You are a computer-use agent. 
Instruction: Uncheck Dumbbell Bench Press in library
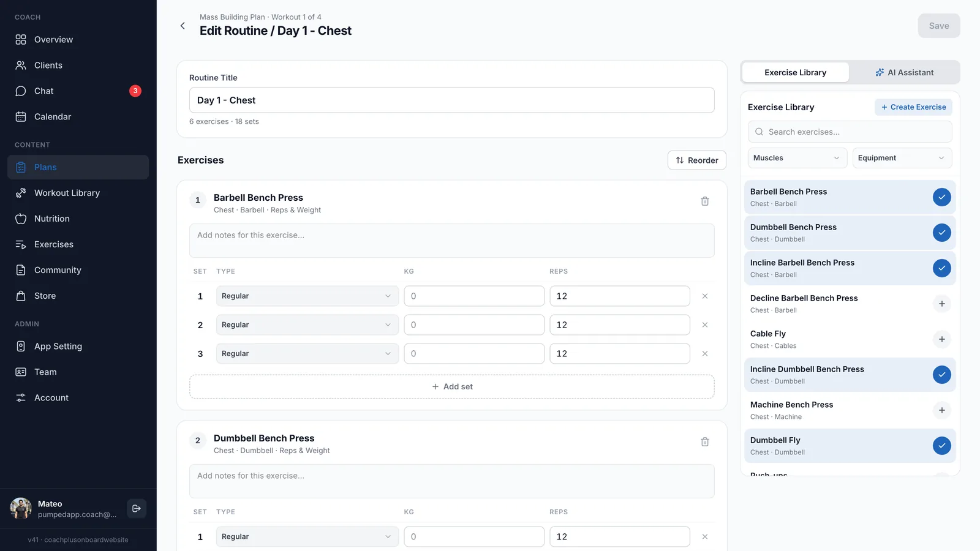[942, 233]
